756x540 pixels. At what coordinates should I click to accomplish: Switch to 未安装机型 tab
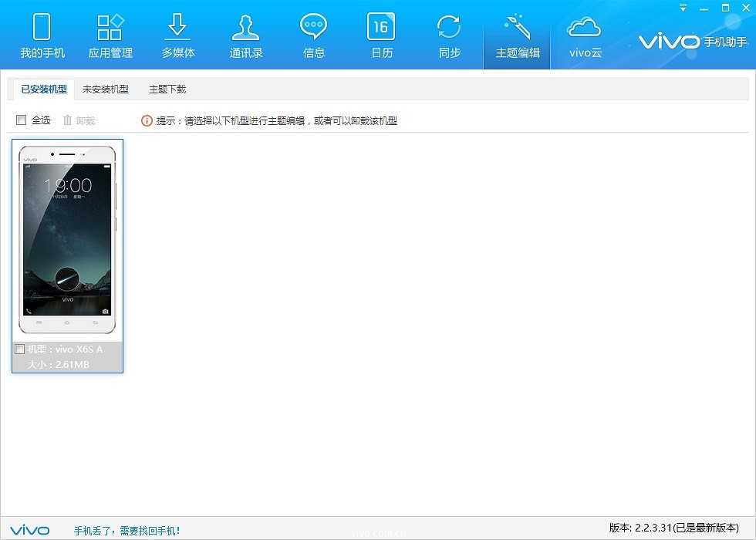106,89
